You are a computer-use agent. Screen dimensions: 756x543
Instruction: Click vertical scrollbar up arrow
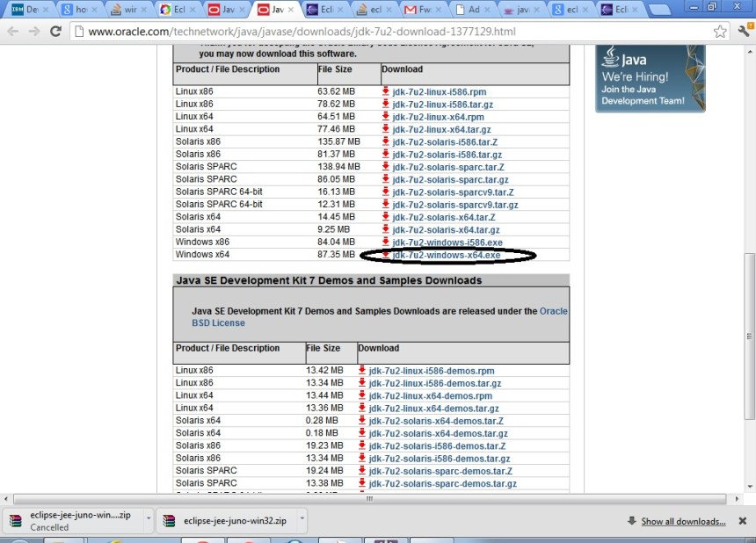click(x=749, y=51)
